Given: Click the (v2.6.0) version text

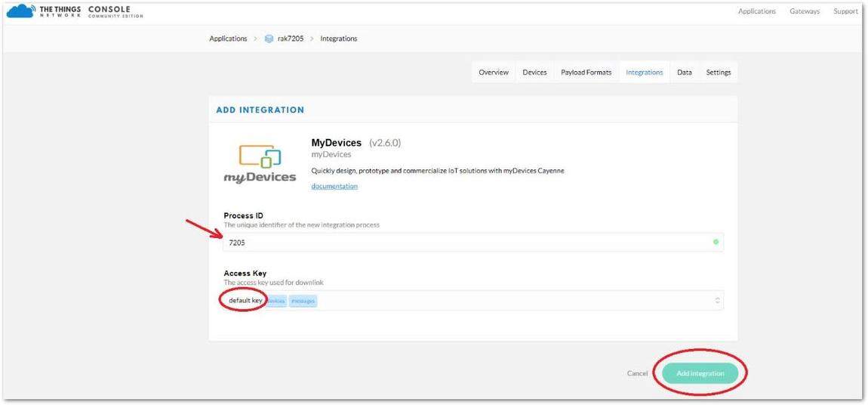Looking at the screenshot, I should click(385, 143).
